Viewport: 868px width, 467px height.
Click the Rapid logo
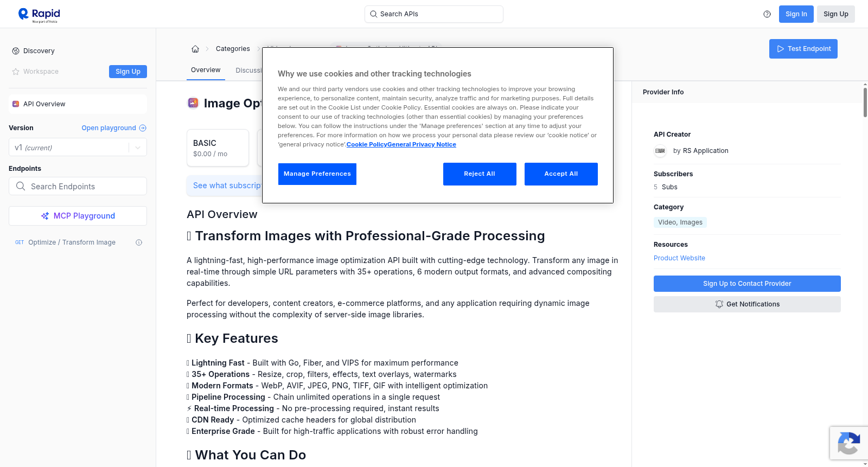[39, 15]
